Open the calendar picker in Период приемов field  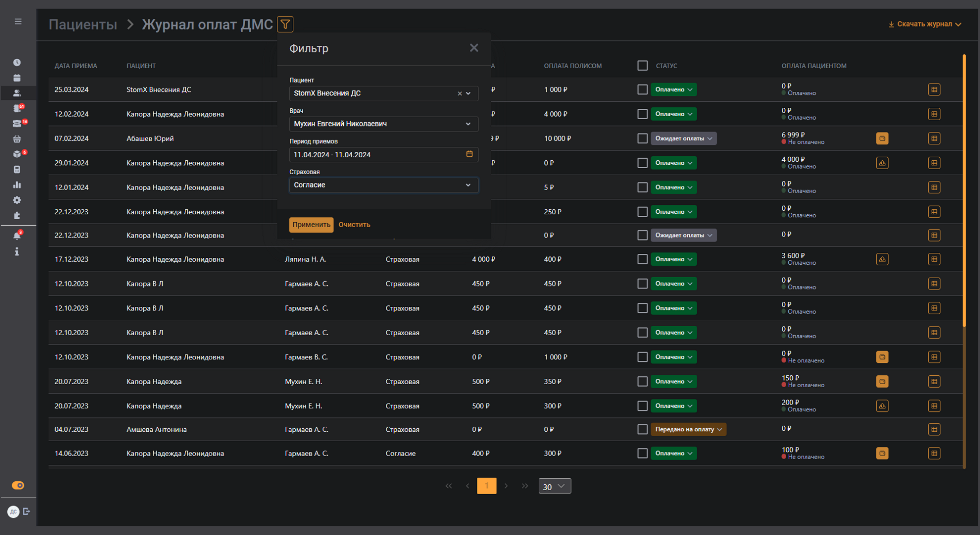[x=469, y=154]
